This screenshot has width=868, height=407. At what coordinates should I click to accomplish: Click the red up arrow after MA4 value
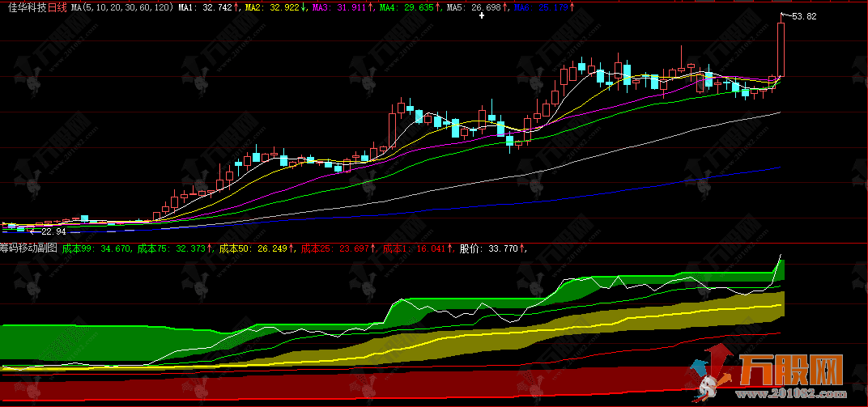point(438,7)
